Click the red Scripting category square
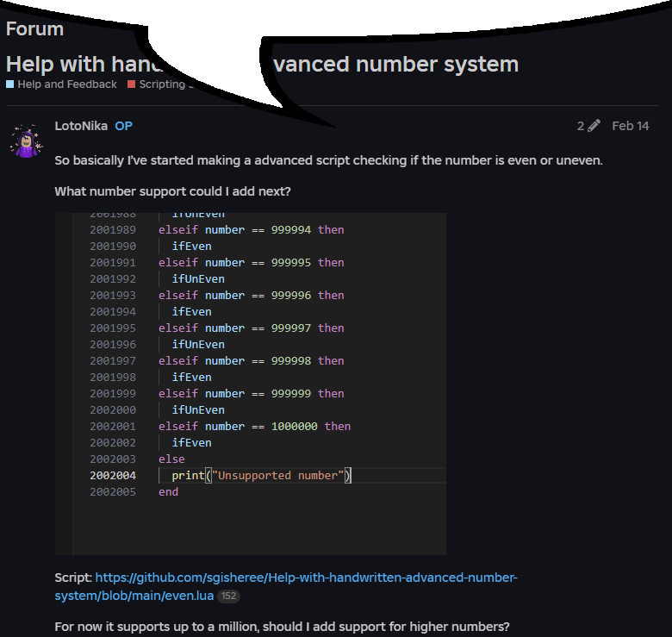The height and width of the screenshot is (637, 672). click(132, 84)
